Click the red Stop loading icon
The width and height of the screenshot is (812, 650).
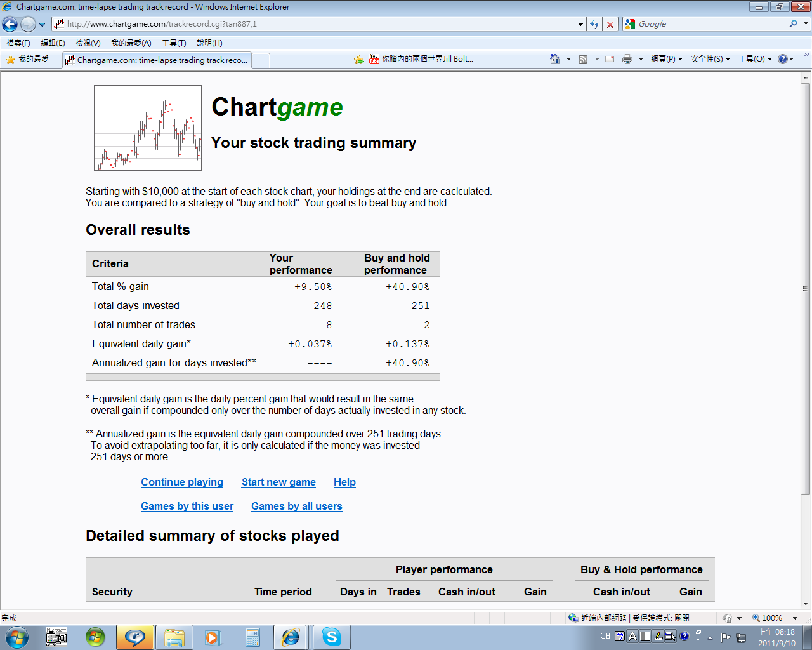[x=610, y=24]
